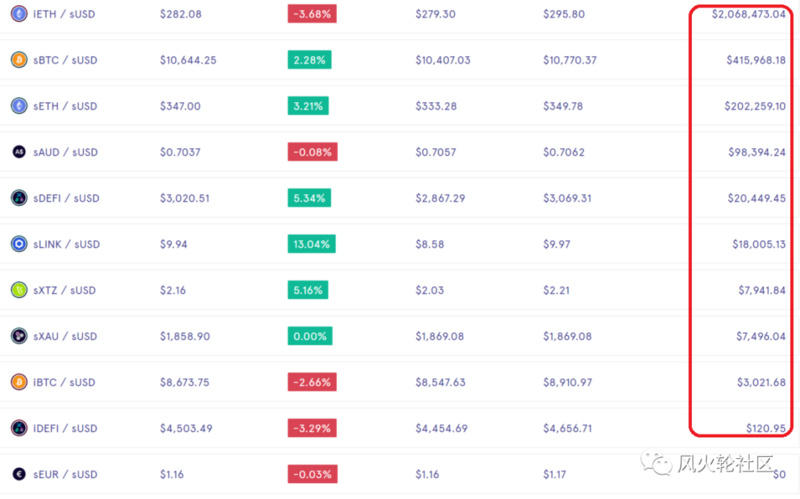Image resolution: width=800 pixels, height=499 pixels.
Task: Click the sAUD -0.08% red badge
Action: 312,152
